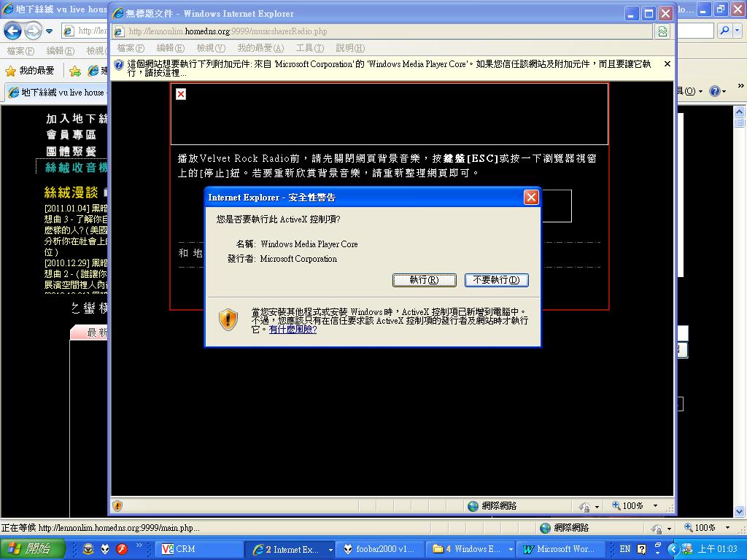Click the red Flash quick launch icon
This screenshot has width=747, height=560.
point(122,549)
